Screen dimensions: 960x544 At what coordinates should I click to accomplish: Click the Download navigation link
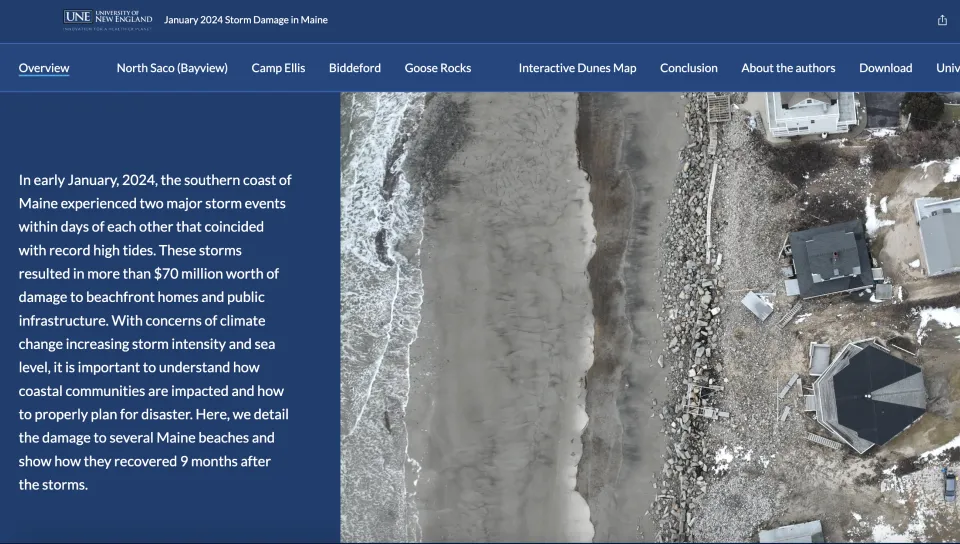pos(885,68)
